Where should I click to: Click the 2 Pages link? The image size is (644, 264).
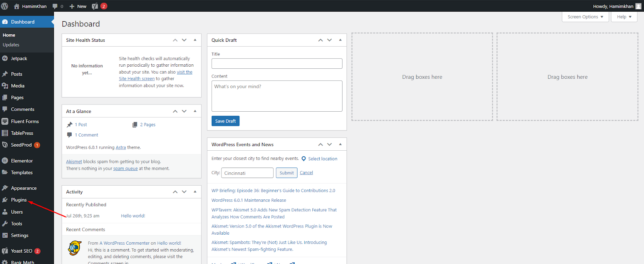[x=148, y=125]
